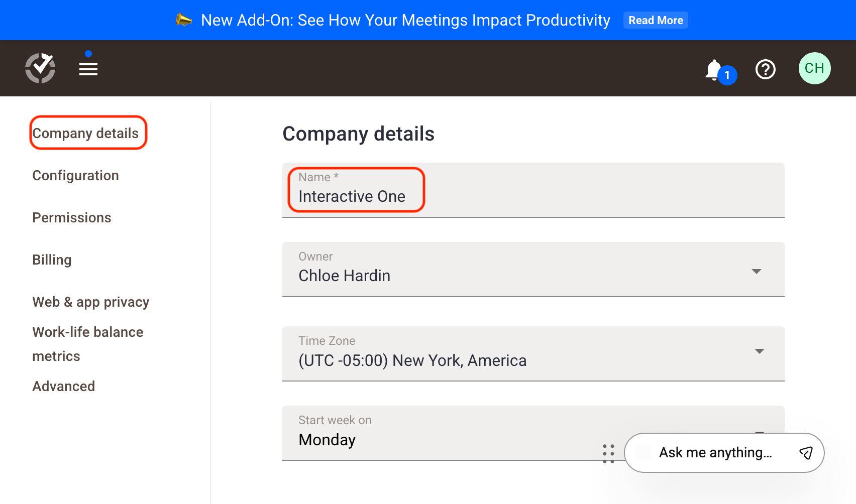Open Web & app privacy settings
This screenshot has height=504, width=856.
click(90, 302)
